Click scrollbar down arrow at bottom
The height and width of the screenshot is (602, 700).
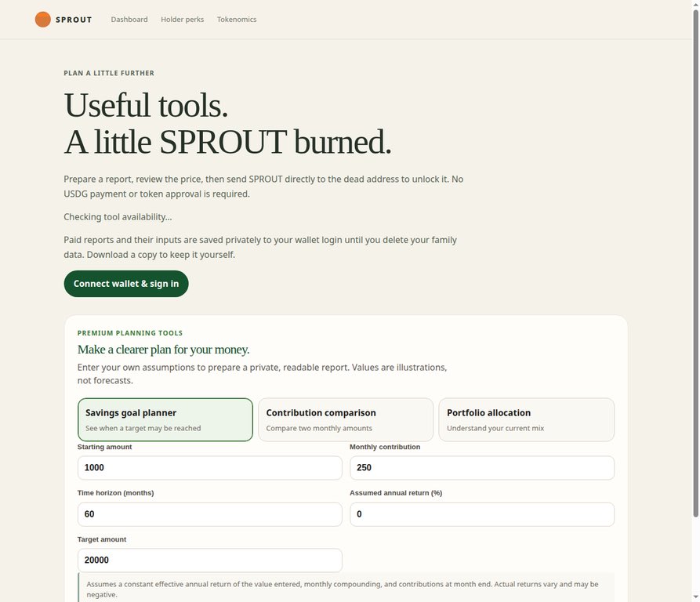pos(695,597)
